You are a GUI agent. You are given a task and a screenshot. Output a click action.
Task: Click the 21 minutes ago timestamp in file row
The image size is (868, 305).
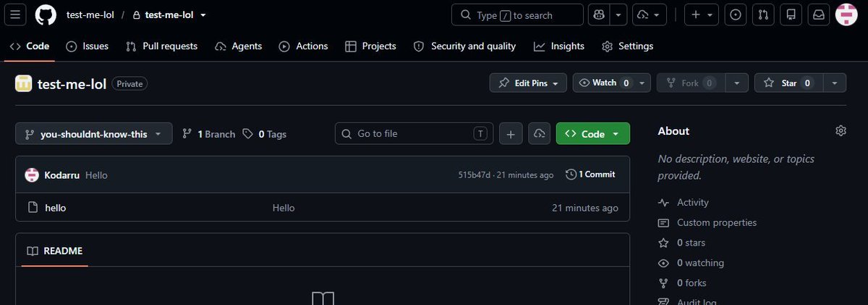pyautogui.click(x=585, y=208)
